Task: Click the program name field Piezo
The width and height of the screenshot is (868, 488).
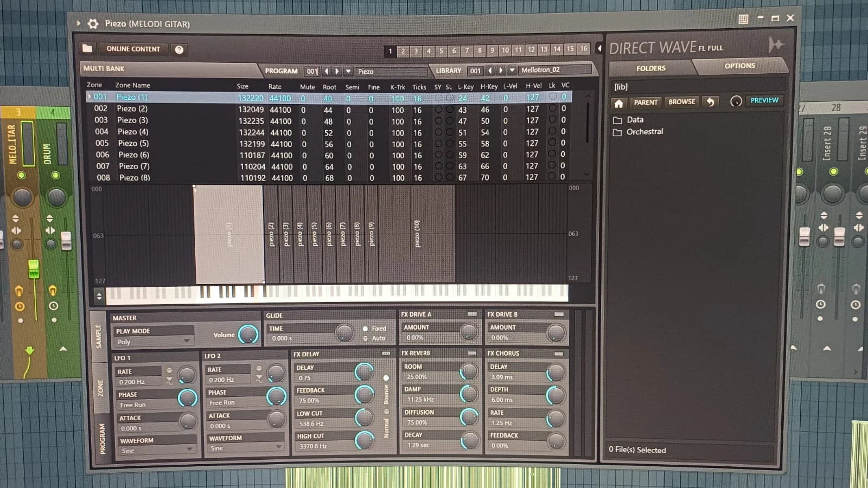Action: 391,72
